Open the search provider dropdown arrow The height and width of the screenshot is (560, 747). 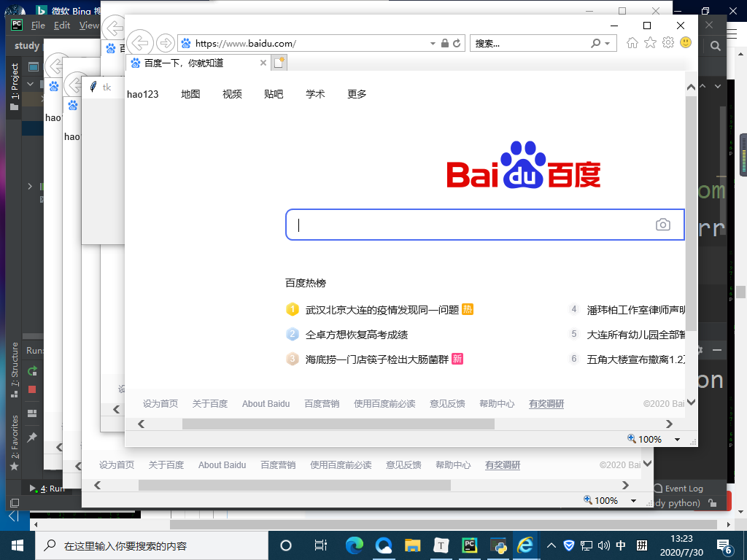607,43
